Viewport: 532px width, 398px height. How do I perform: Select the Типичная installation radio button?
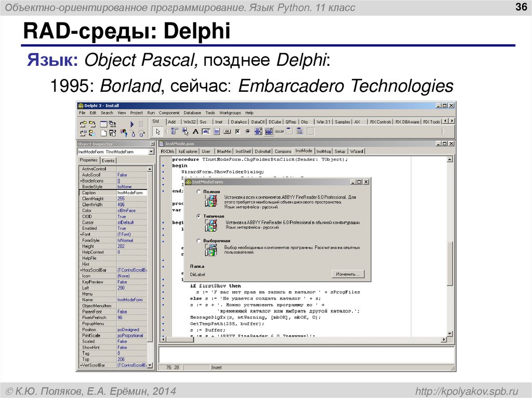(x=199, y=216)
